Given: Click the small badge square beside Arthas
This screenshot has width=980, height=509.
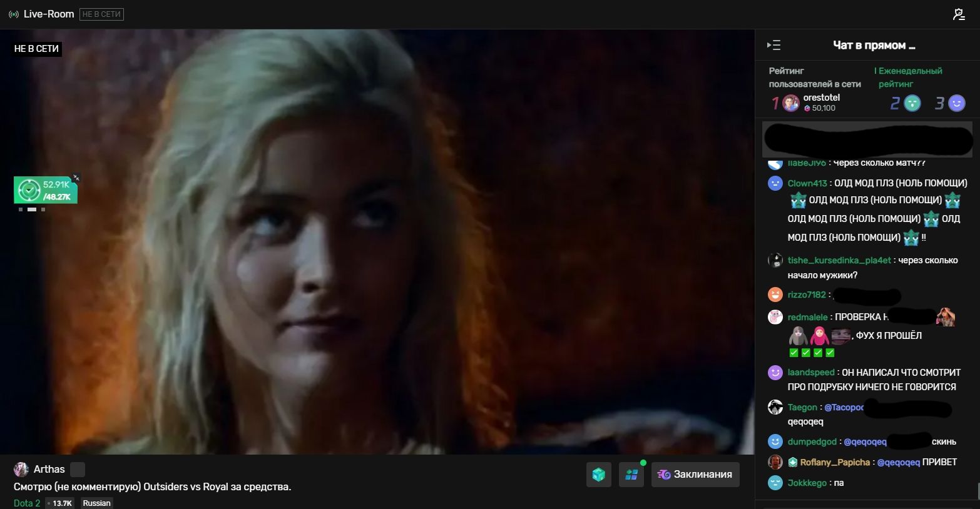Looking at the screenshot, I should (78, 469).
